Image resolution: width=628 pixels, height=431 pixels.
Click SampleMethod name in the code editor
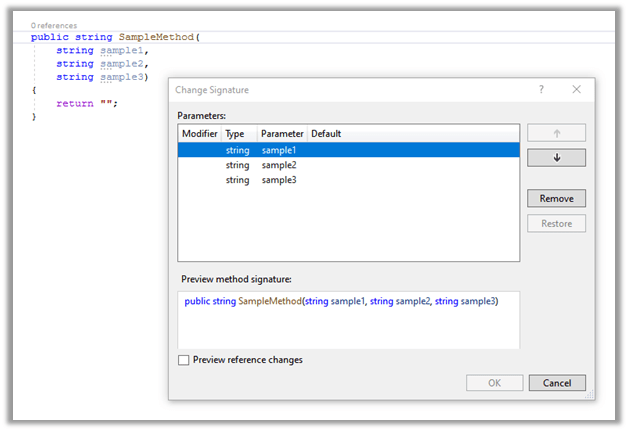click(156, 37)
